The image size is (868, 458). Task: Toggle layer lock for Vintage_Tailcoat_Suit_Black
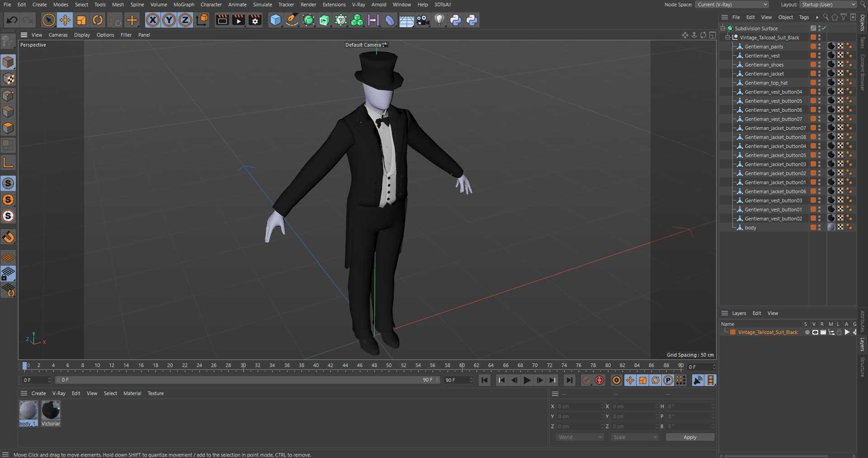pos(839,332)
